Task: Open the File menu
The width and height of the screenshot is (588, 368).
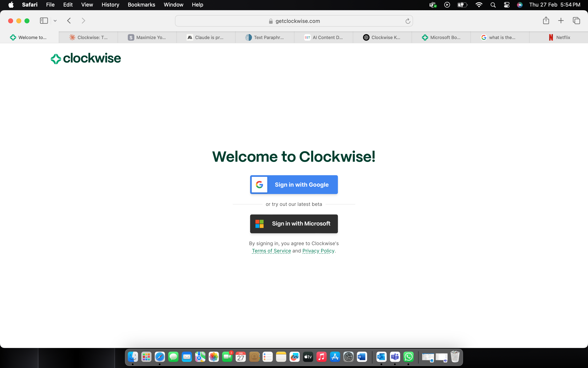Action: 50,5
